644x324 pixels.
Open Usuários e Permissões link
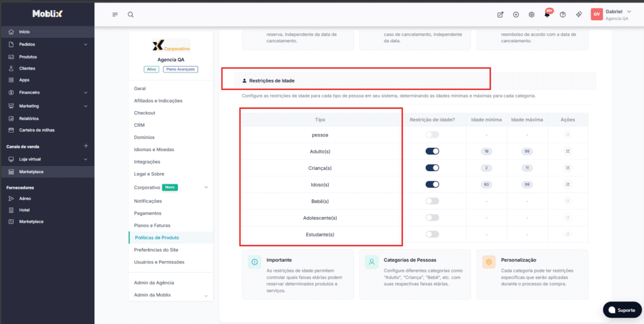point(159,262)
